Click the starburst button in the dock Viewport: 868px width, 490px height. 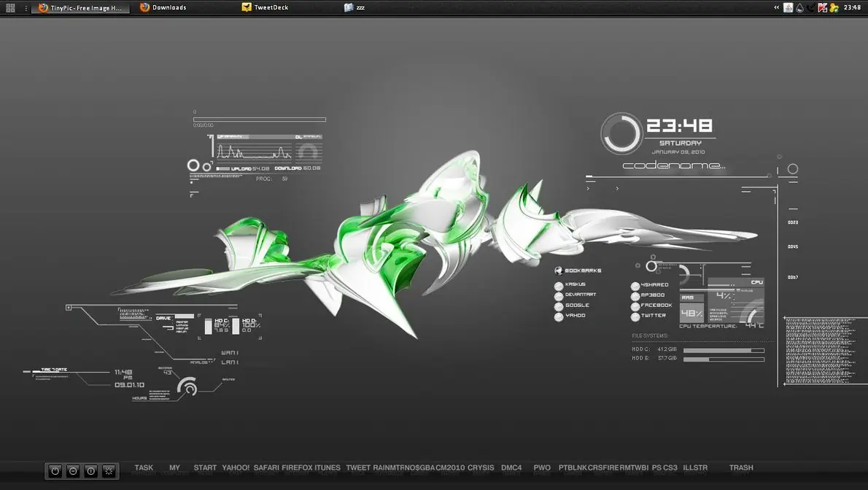tap(109, 471)
